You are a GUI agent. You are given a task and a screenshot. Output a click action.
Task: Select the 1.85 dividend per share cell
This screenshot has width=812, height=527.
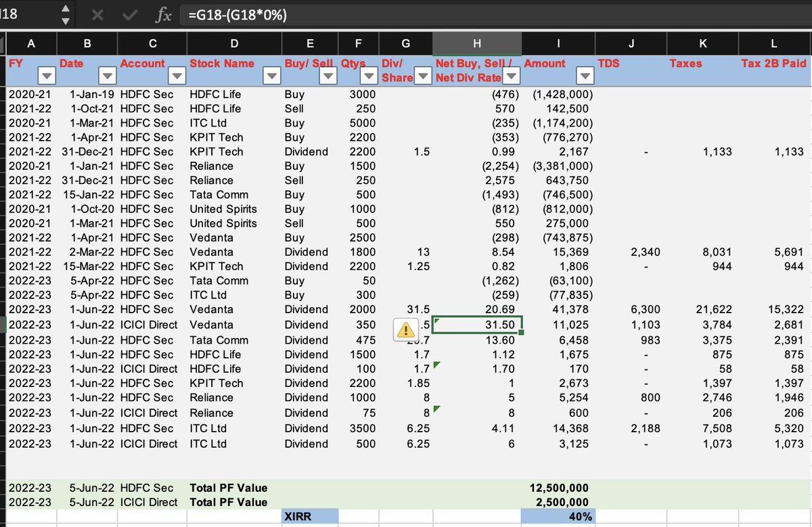pyautogui.click(x=405, y=383)
